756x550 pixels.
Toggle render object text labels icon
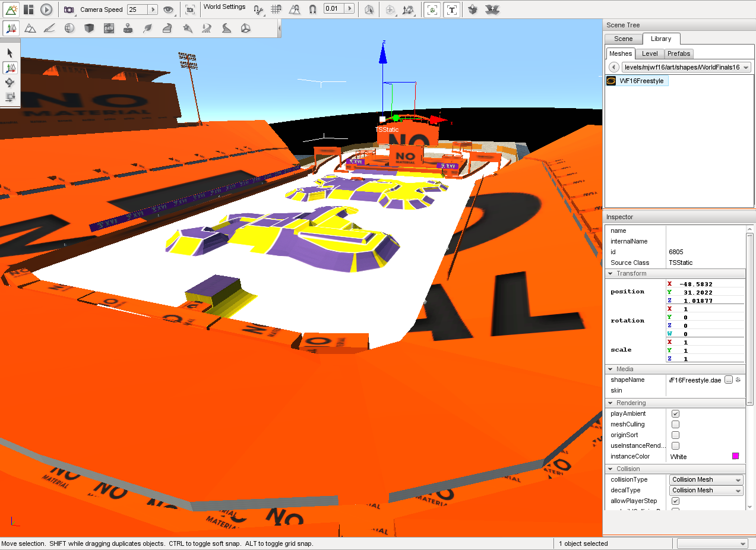pos(453,10)
